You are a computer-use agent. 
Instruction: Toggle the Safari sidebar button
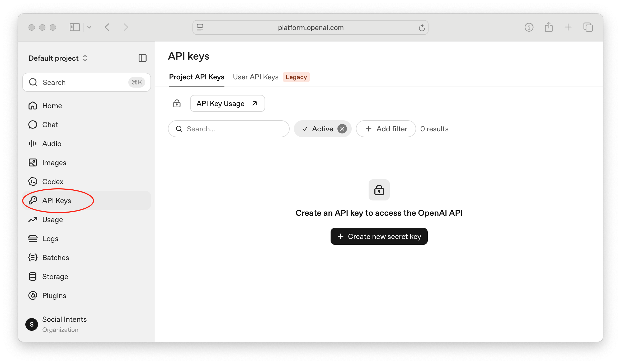click(x=75, y=27)
